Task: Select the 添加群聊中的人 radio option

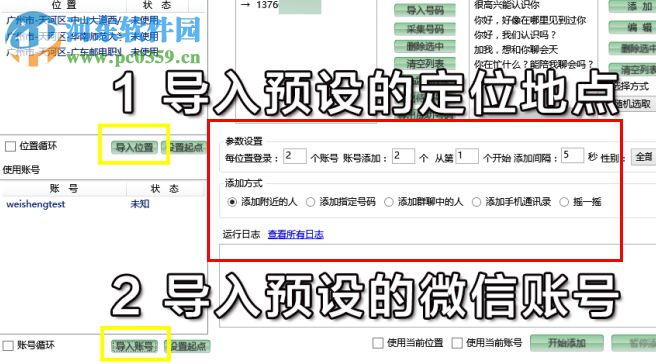Action: pos(389,202)
